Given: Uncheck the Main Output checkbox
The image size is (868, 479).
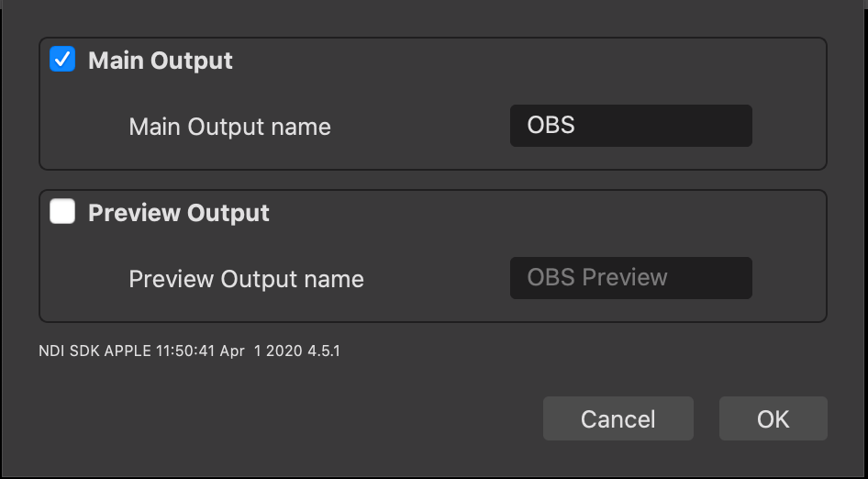Looking at the screenshot, I should pyautogui.click(x=62, y=60).
